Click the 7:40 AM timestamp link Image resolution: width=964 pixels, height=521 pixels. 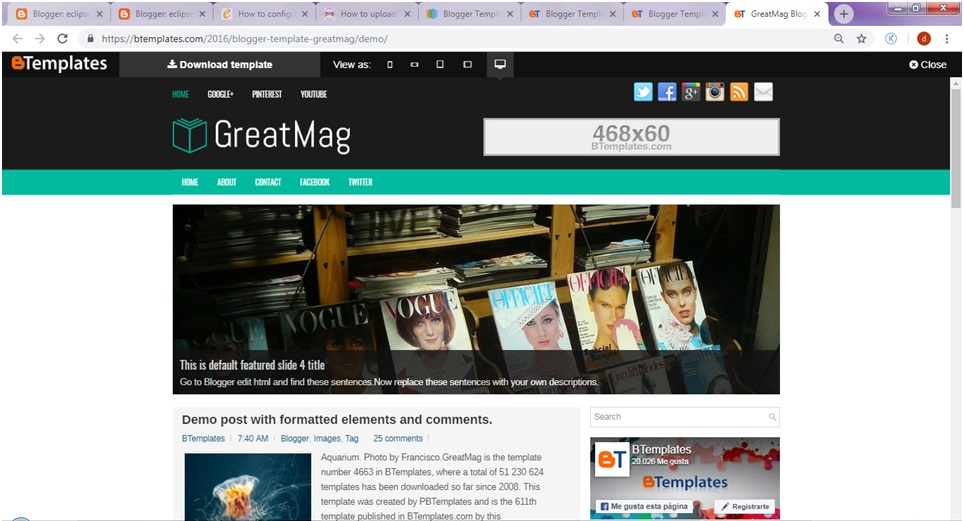(253, 439)
